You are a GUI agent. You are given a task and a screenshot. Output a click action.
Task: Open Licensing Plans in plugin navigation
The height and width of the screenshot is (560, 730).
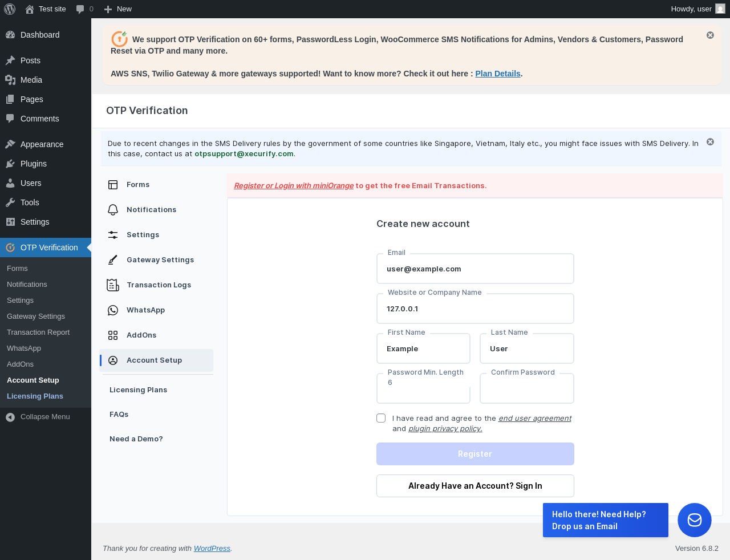138,390
